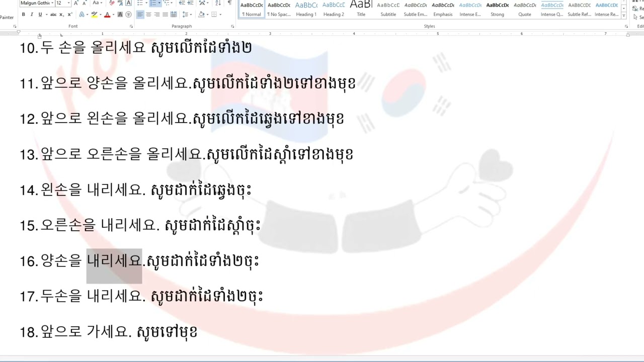Apply Text Effects and Typography

82,15
